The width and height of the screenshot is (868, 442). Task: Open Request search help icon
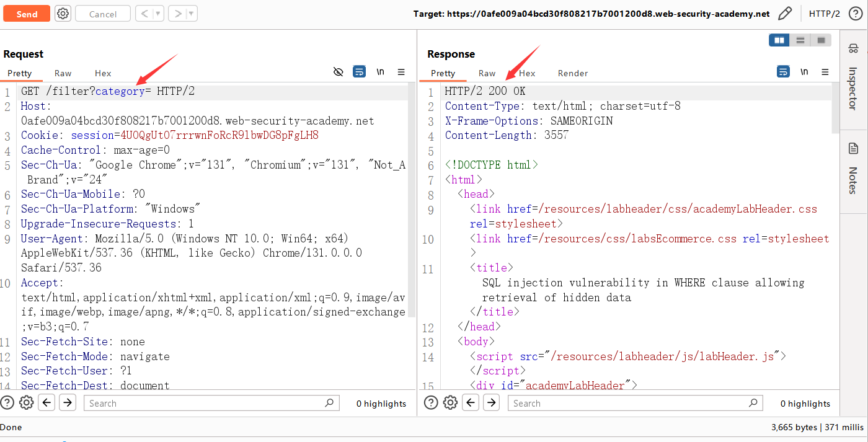pyautogui.click(x=7, y=403)
